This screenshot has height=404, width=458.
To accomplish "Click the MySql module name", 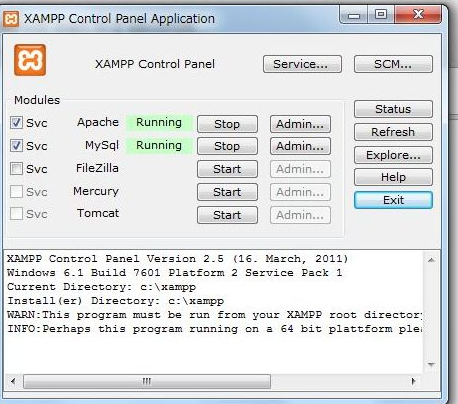I will [102, 146].
